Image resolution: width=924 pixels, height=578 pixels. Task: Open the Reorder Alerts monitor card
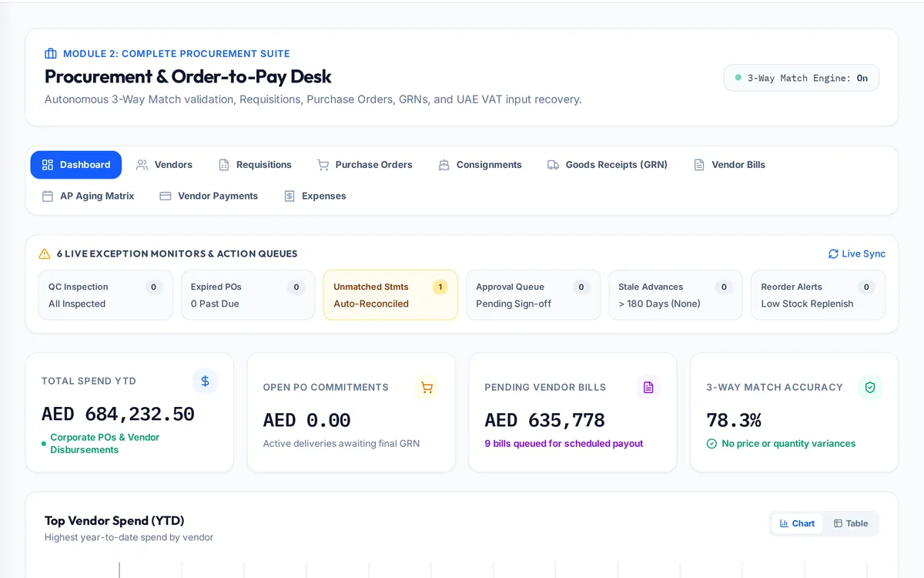click(x=818, y=294)
